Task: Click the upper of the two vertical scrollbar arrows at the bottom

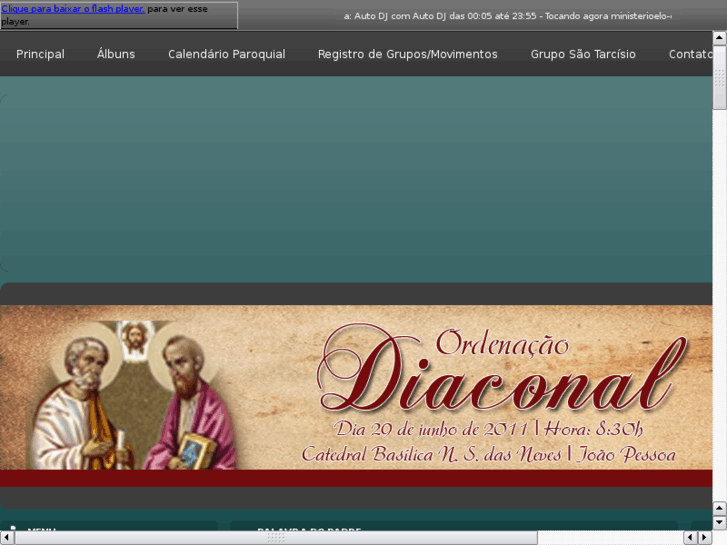Action: click(x=719, y=509)
